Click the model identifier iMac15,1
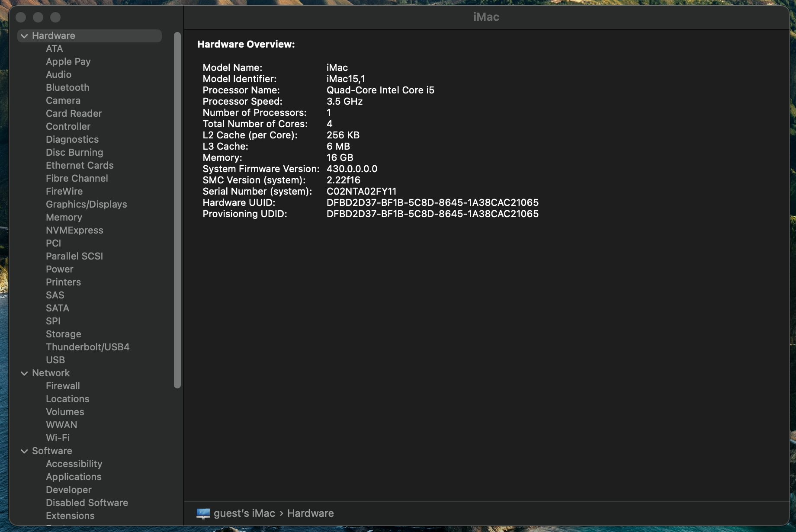 click(x=346, y=79)
